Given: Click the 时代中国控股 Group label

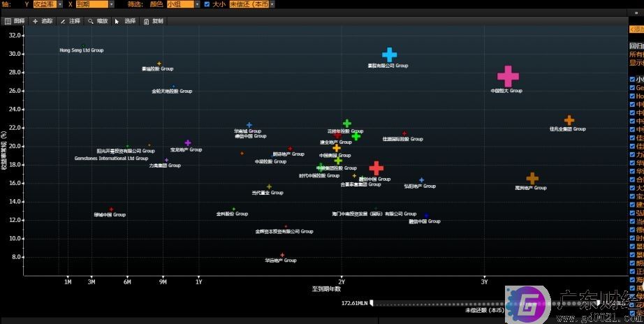Looking at the screenshot, I should [319, 175].
